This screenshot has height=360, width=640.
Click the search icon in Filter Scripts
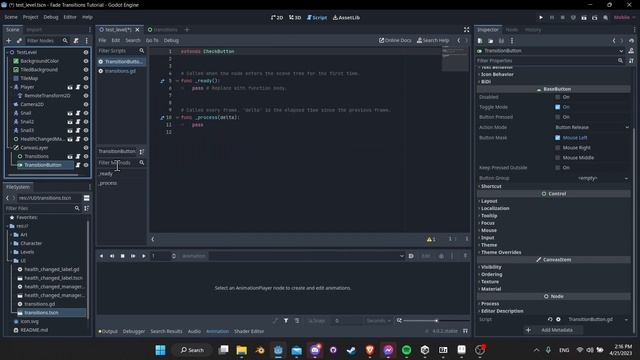click(x=142, y=51)
